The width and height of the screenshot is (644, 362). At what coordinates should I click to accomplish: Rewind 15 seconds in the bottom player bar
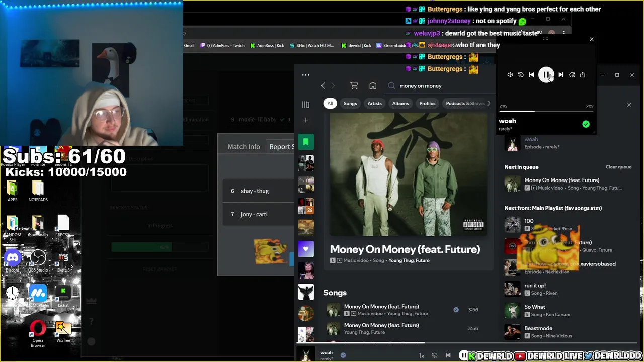[435, 356]
